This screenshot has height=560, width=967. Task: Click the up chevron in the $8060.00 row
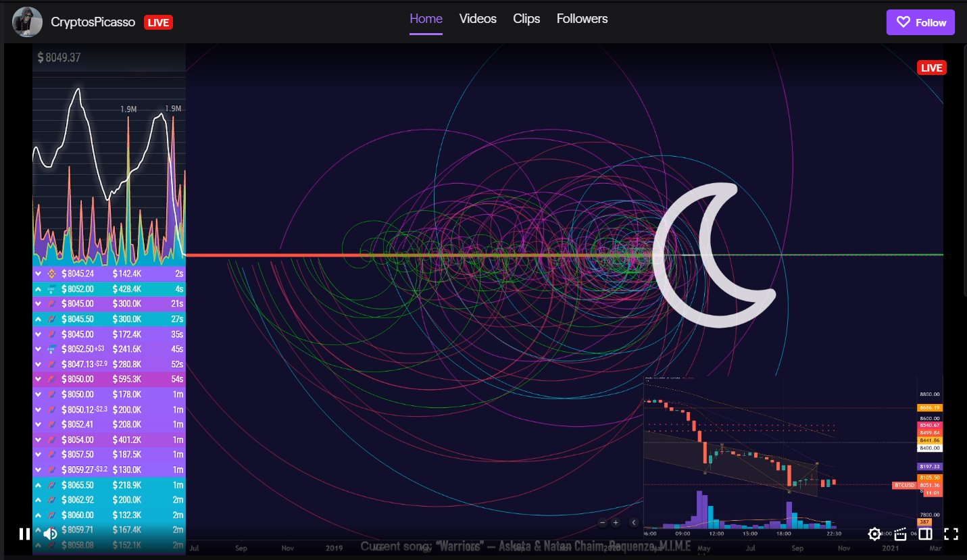(x=39, y=515)
